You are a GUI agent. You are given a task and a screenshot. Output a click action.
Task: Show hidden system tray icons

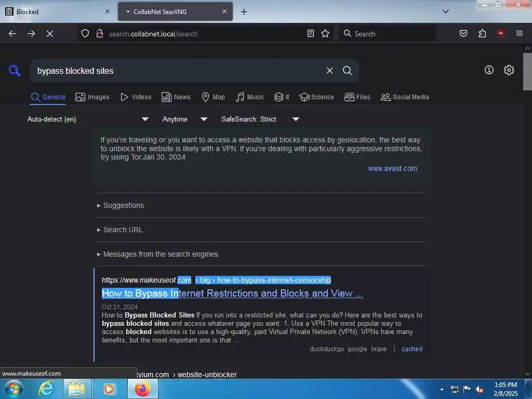(442, 389)
